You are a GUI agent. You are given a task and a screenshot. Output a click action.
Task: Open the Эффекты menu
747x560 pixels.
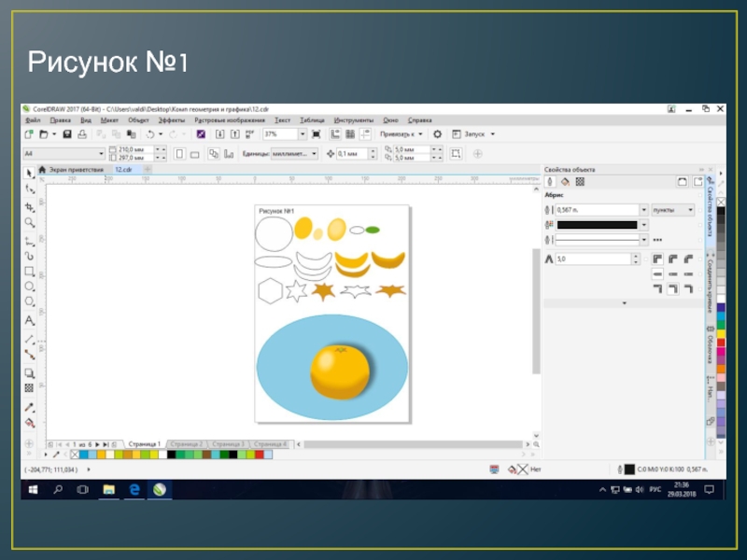[171, 120]
